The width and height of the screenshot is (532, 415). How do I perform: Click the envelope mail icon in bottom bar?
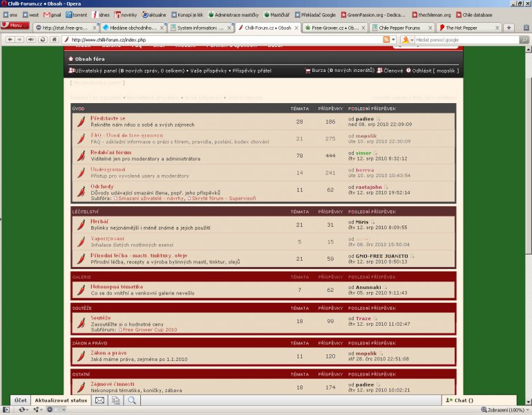(99, 400)
